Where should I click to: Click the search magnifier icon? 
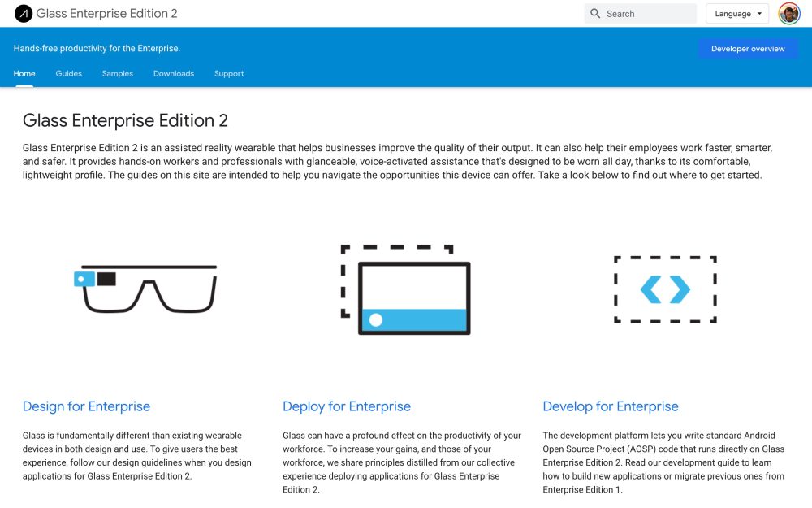(595, 14)
